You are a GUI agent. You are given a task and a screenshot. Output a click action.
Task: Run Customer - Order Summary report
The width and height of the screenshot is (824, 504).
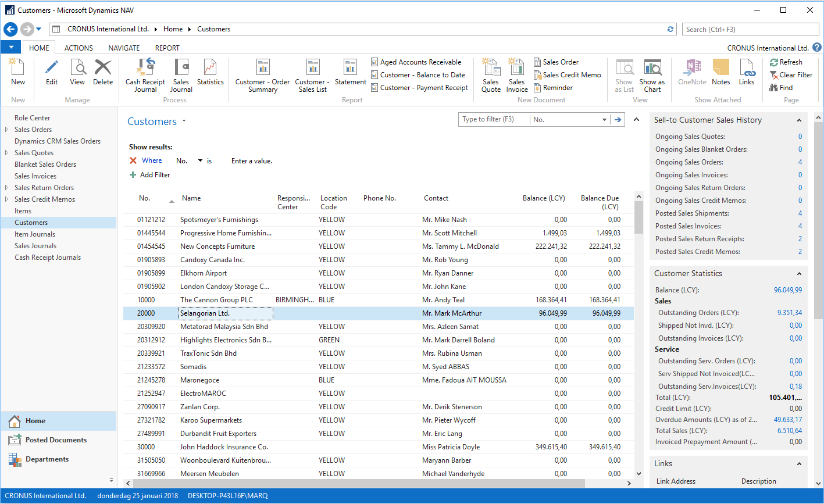[263, 76]
